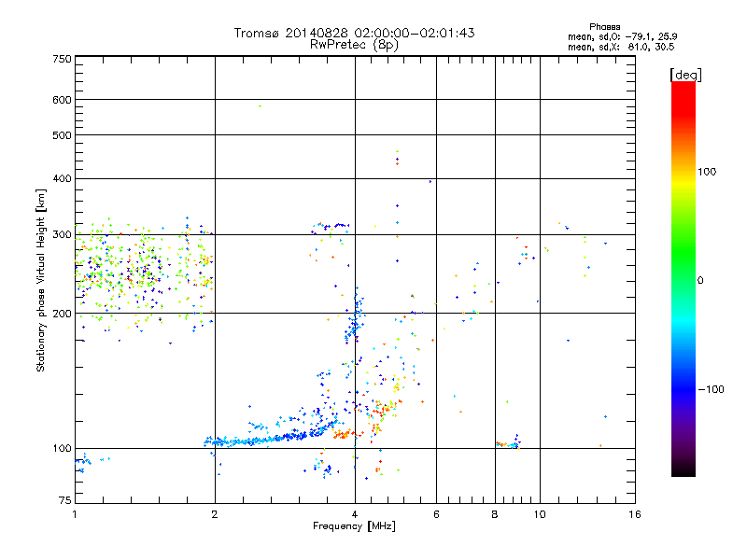Click the x-axis tick label '6'

tap(436, 514)
